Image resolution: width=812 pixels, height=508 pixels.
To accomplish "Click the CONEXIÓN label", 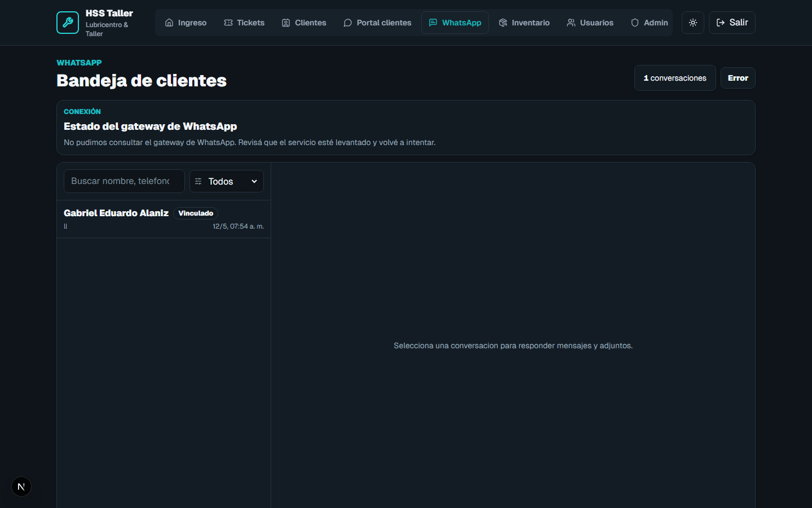I will 82,112.
